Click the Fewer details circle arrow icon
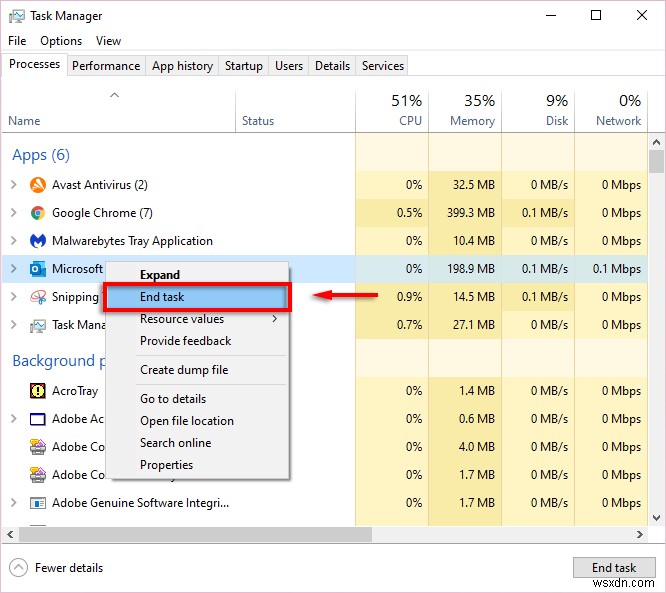 pyautogui.click(x=18, y=568)
